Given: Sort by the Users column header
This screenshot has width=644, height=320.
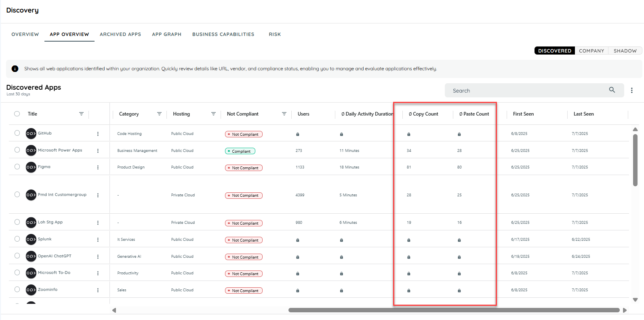Looking at the screenshot, I should [303, 114].
